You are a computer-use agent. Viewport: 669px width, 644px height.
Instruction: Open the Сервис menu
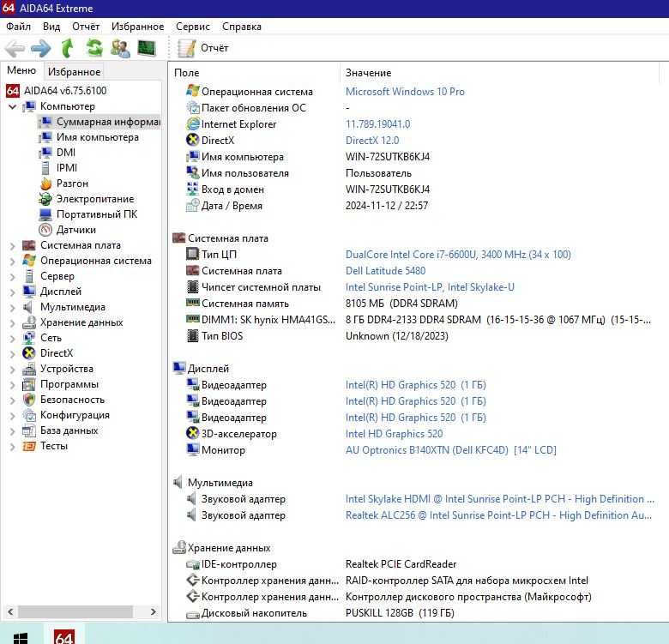[193, 27]
